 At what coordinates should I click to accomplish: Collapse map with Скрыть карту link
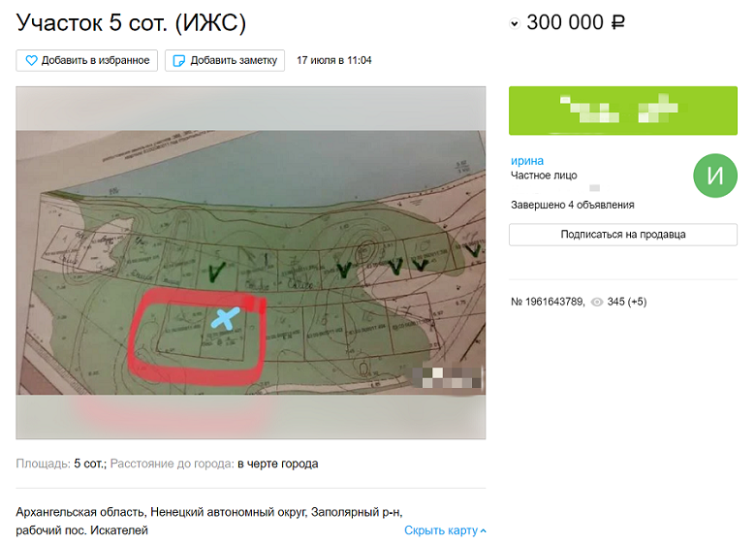(441, 530)
